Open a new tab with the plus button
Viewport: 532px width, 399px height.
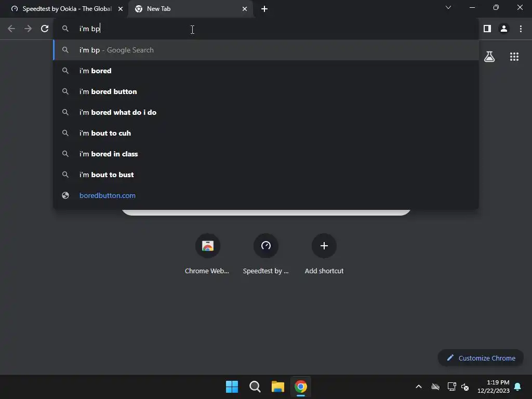click(x=264, y=9)
